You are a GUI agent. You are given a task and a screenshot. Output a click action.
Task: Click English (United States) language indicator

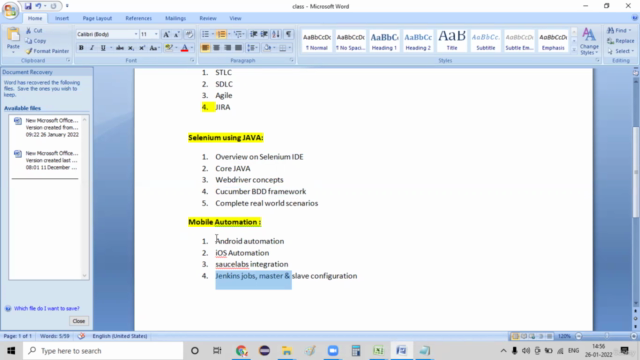[x=120, y=336]
